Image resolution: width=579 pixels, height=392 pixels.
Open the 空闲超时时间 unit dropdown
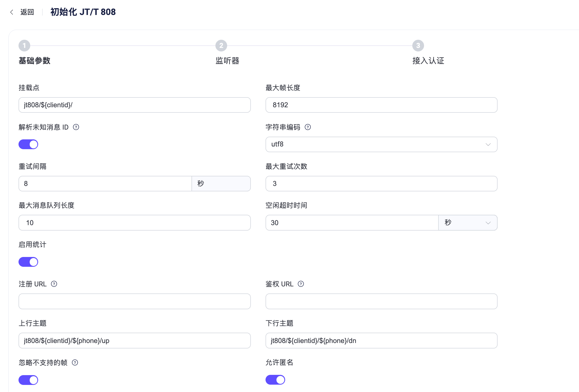pos(468,223)
